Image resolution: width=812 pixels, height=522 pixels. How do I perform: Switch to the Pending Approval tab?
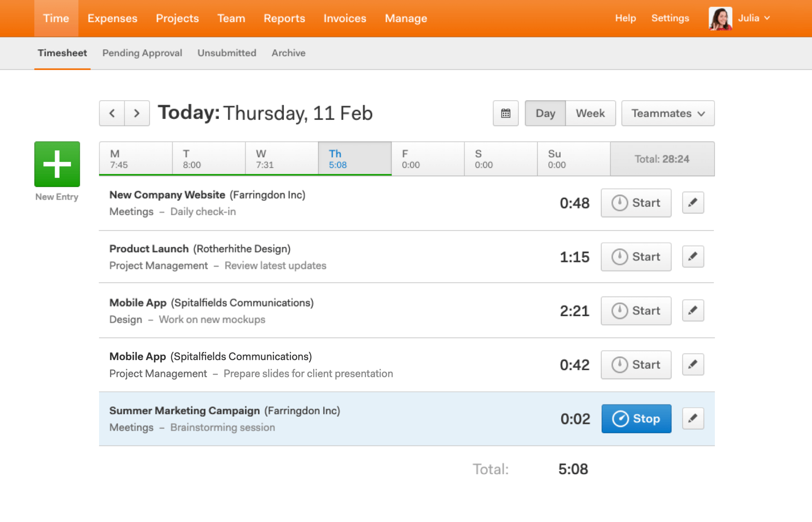pos(142,53)
